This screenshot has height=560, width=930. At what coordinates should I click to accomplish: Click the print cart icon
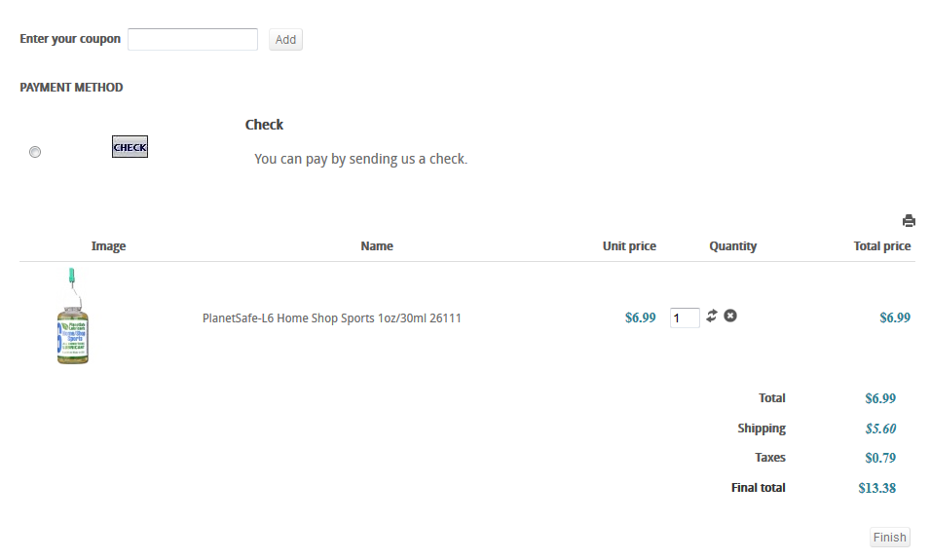click(x=909, y=221)
